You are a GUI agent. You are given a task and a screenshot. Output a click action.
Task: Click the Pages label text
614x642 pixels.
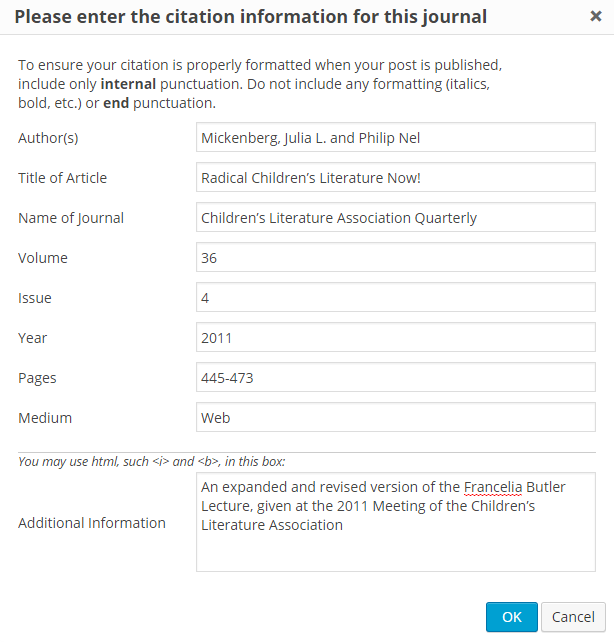click(x=37, y=378)
